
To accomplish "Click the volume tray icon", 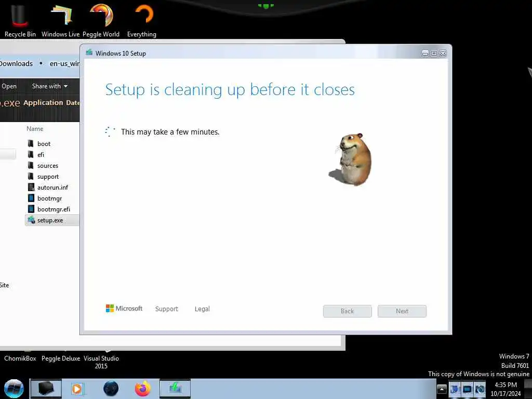I will 480,389.
